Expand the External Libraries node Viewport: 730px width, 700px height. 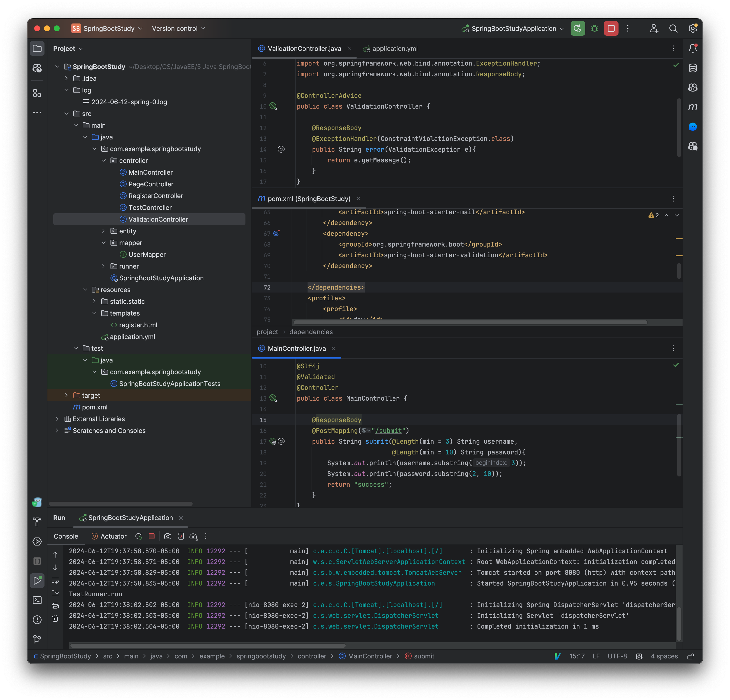[x=57, y=419]
